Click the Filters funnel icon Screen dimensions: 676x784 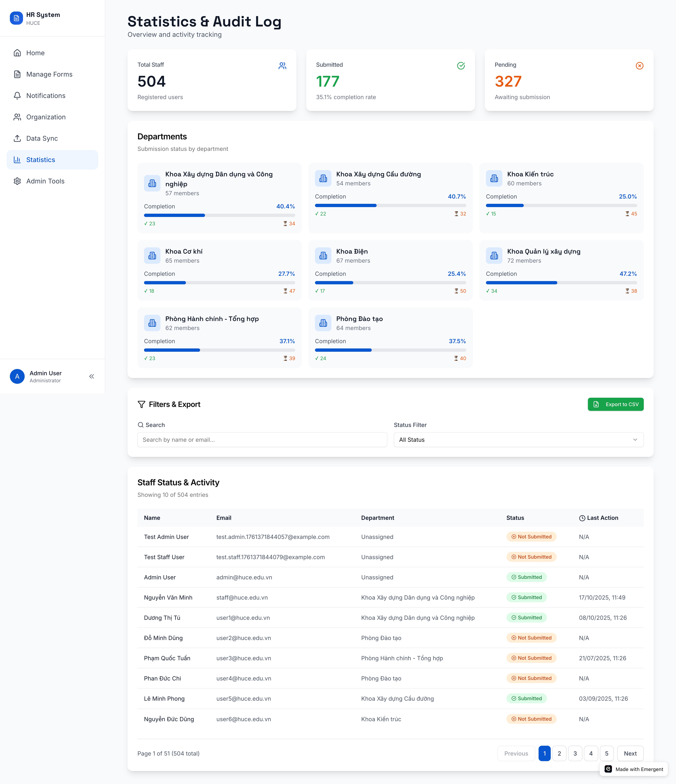142,404
